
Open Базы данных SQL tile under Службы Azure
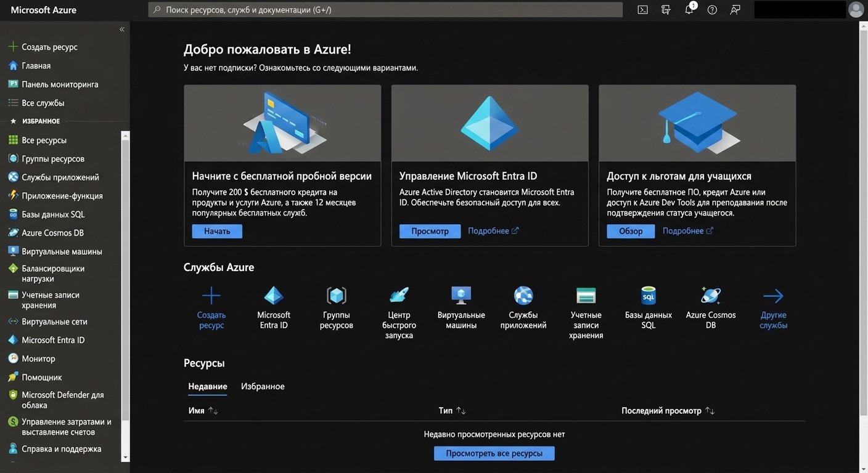(x=649, y=308)
